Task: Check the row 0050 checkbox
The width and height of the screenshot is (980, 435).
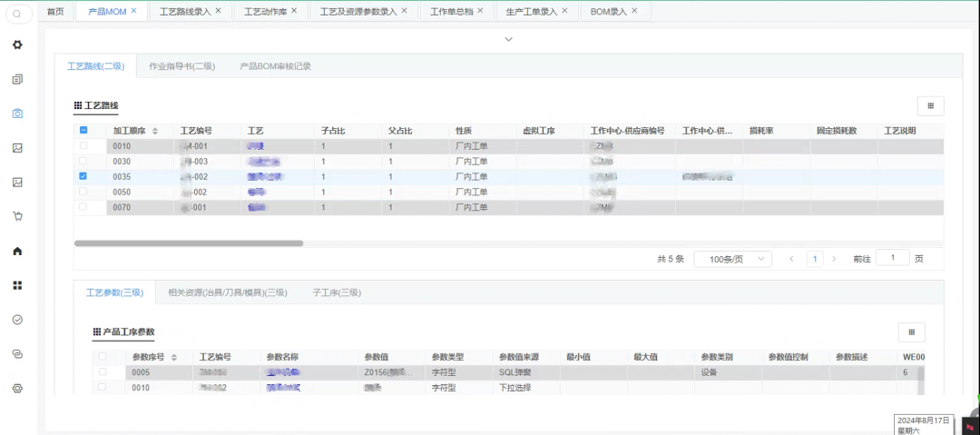Action: click(x=83, y=192)
